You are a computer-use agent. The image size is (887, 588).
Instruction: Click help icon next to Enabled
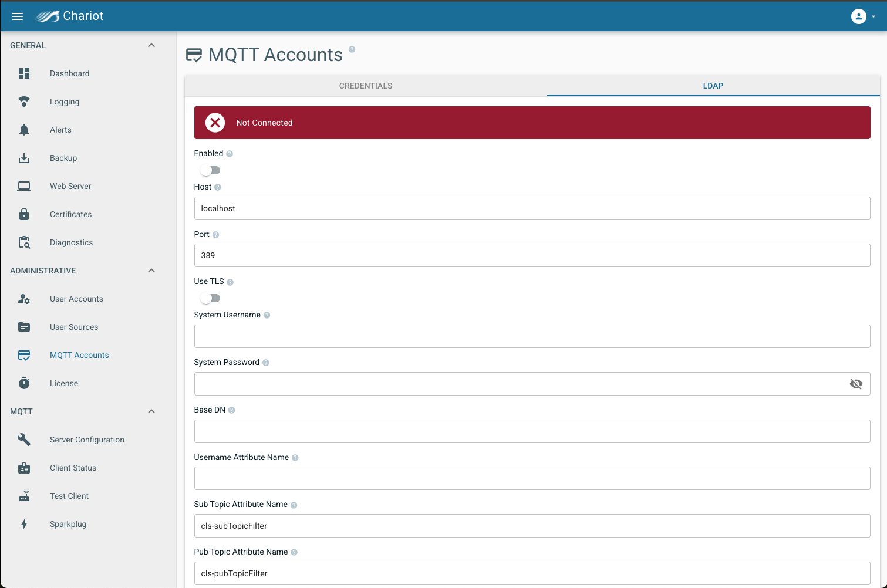pyautogui.click(x=230, y=154)
